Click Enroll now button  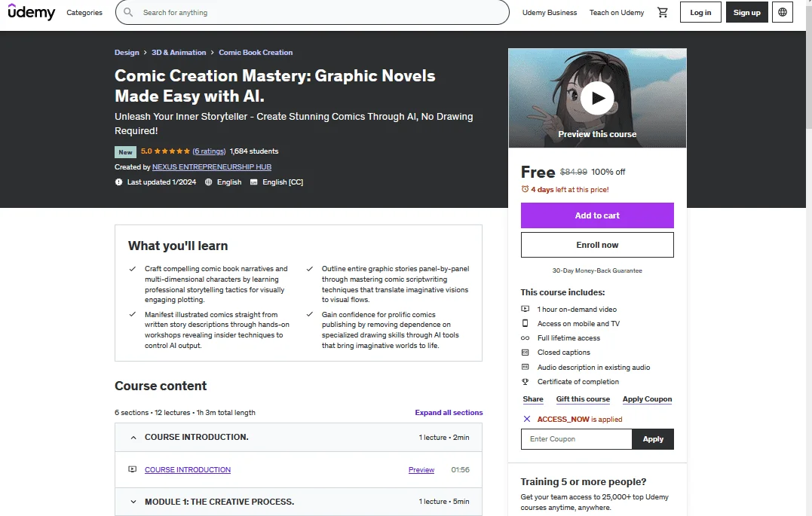(x=597, y=245)
